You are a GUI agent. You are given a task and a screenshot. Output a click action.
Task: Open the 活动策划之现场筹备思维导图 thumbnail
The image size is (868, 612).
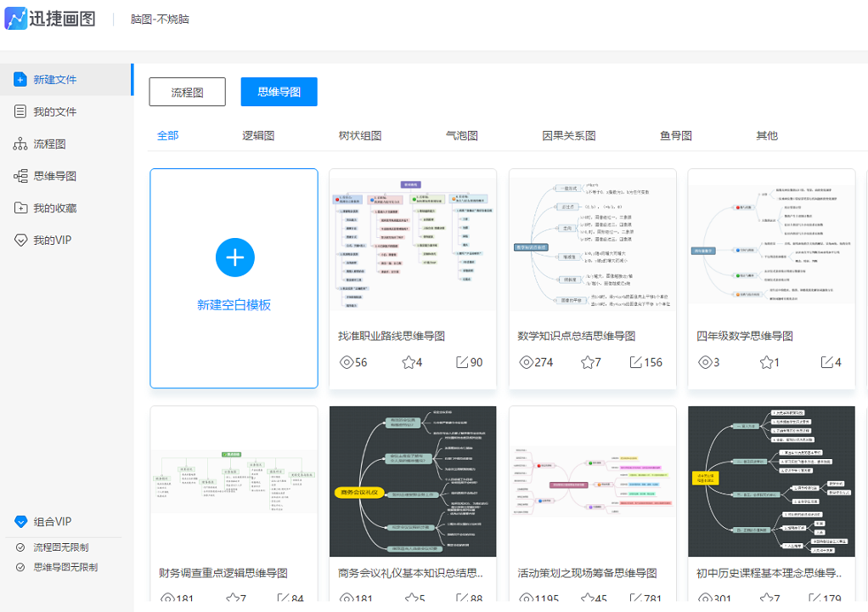point(592,482)
